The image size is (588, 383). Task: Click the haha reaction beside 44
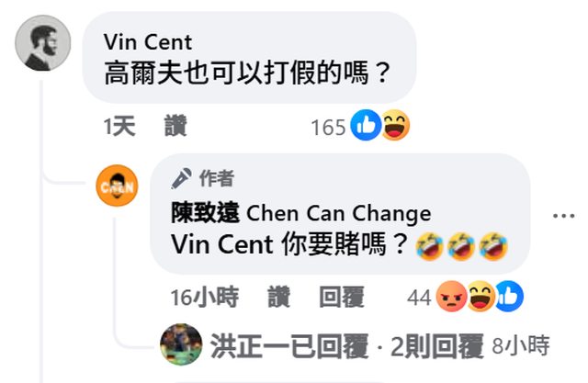pyautogui.click(x=481, y=297)
